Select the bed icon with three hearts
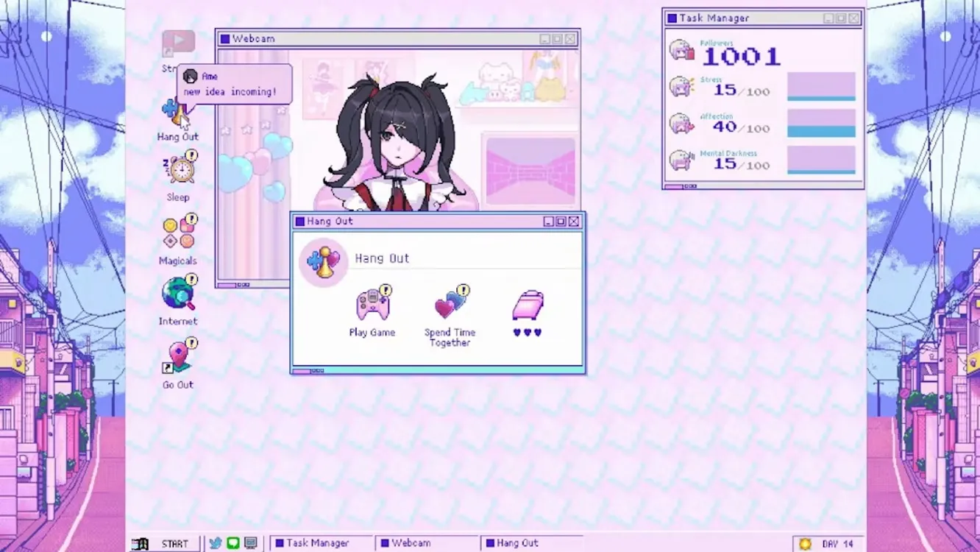The height and width of the screenshot is (552, 980). pos(528,308)
